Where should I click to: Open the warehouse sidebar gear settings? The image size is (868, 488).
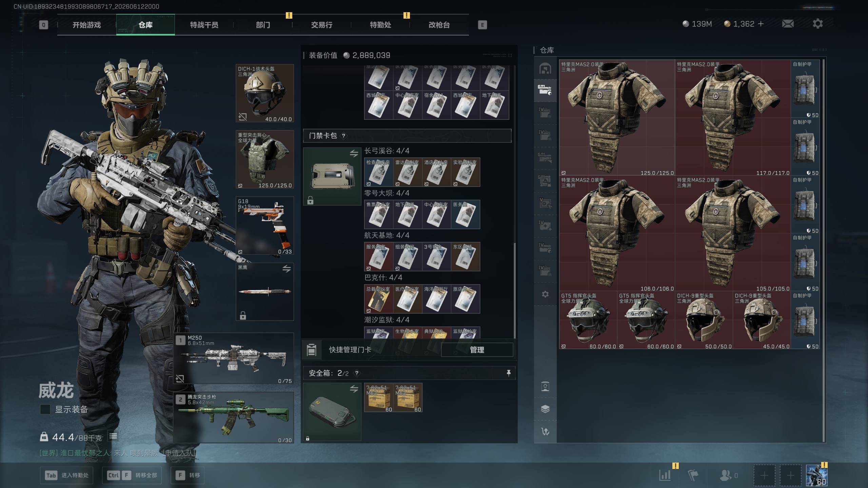coord(545,294)
